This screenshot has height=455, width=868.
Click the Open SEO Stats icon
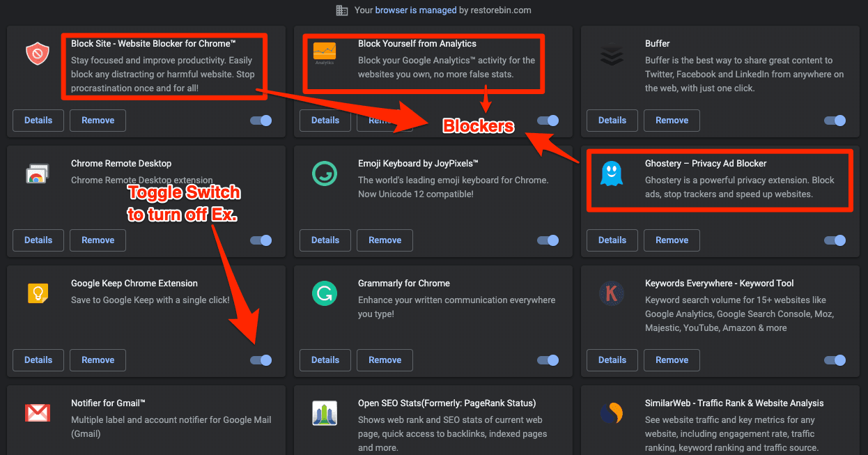point(325,413)
